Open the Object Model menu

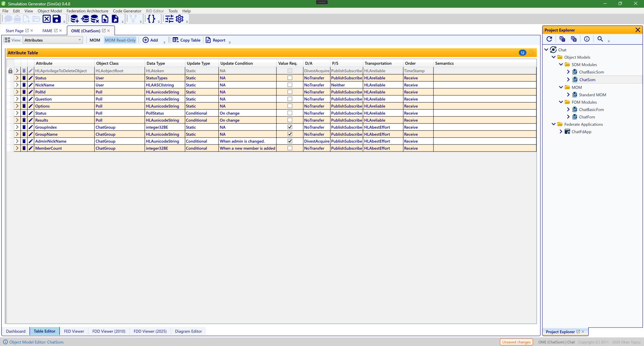pos(50,11)
